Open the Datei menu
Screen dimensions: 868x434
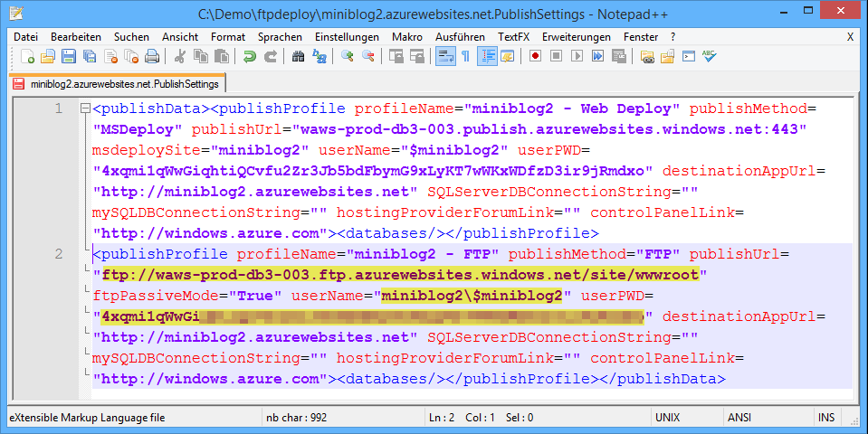[26, 37]
